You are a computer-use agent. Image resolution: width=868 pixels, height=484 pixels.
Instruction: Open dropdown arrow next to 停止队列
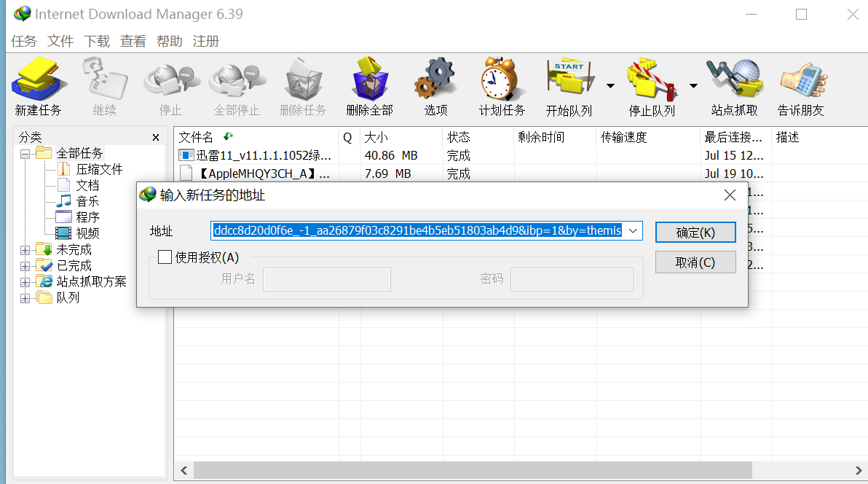693,86
